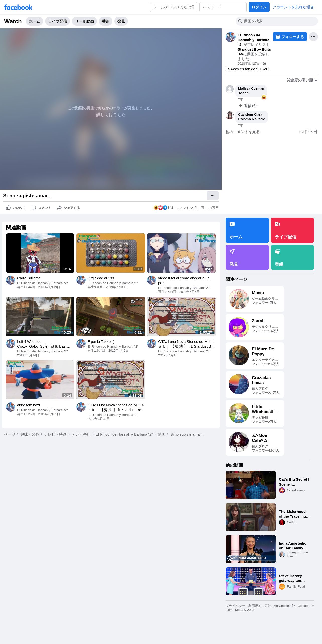Viewport: 322px width, 644px height.
Task: Click the purple 発見 rocket tile
Action: 247,257
